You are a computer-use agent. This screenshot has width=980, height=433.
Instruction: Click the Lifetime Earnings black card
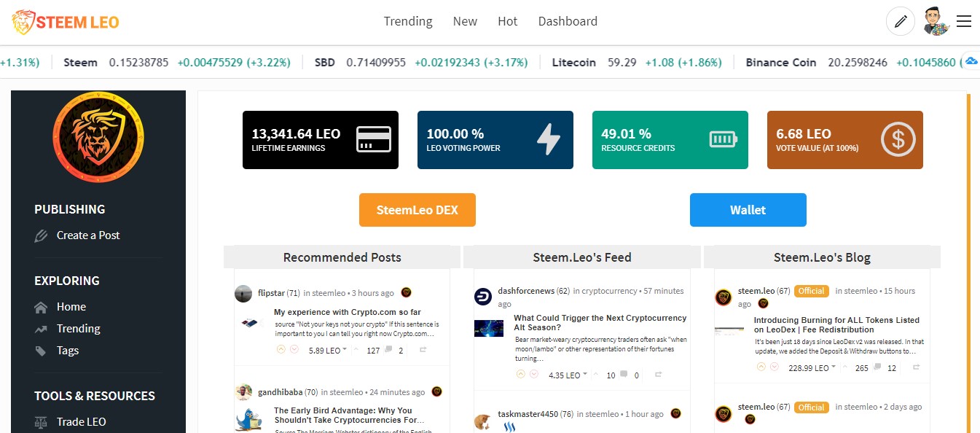click(321, 140)
